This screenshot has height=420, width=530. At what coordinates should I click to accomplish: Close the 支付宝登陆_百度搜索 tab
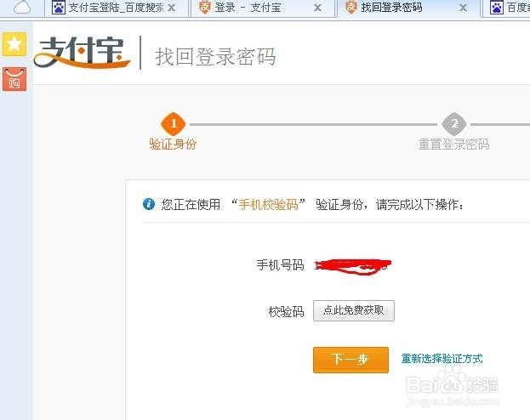point(172,8)
